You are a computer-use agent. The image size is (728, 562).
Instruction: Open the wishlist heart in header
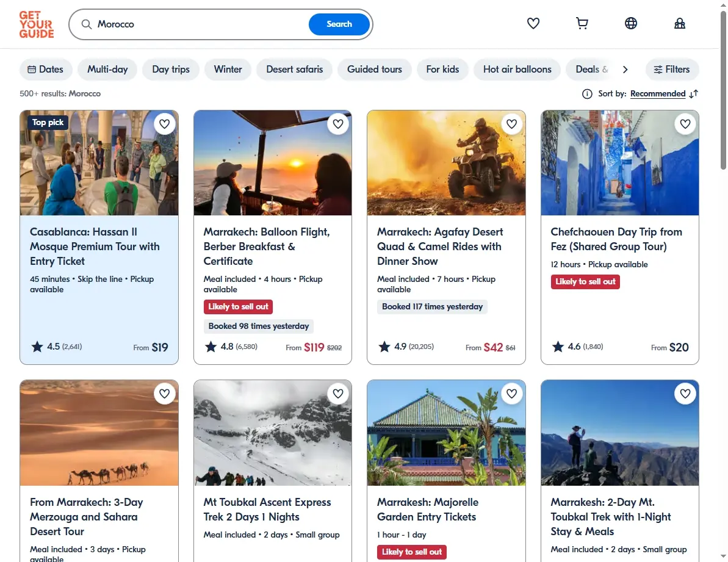coord(533,23)
